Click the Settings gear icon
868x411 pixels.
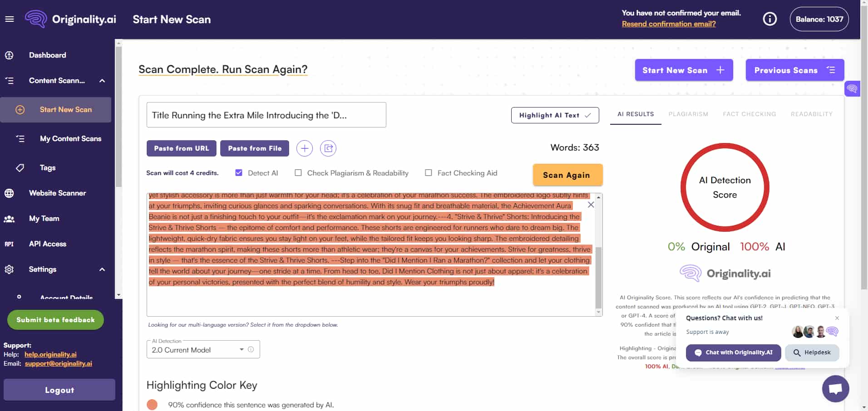9,269
